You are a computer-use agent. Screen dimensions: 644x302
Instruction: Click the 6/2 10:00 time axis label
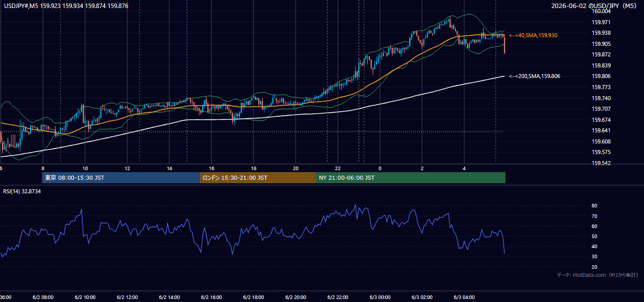[85, 297]
